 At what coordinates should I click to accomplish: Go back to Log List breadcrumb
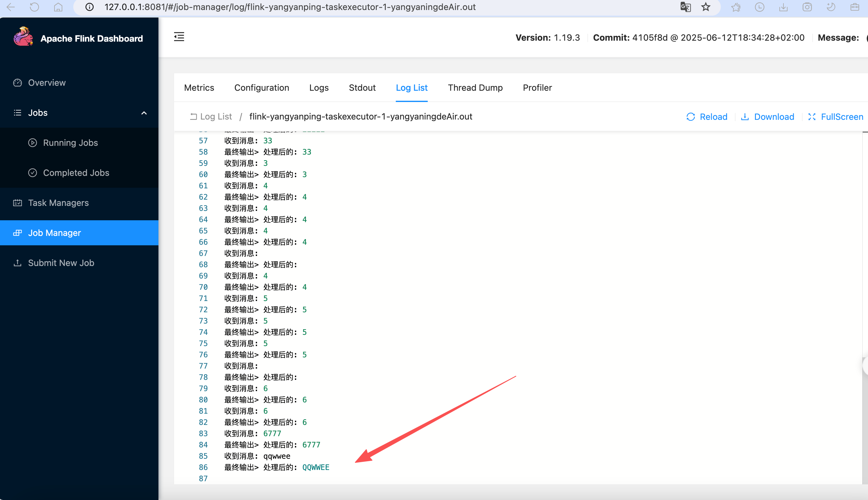215,117
